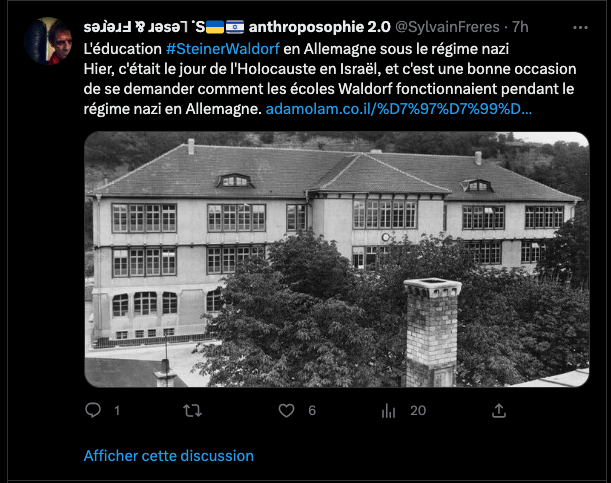Open the three-dot more options menu
This screenshot has height=483, width=611.
coord(580,27)
